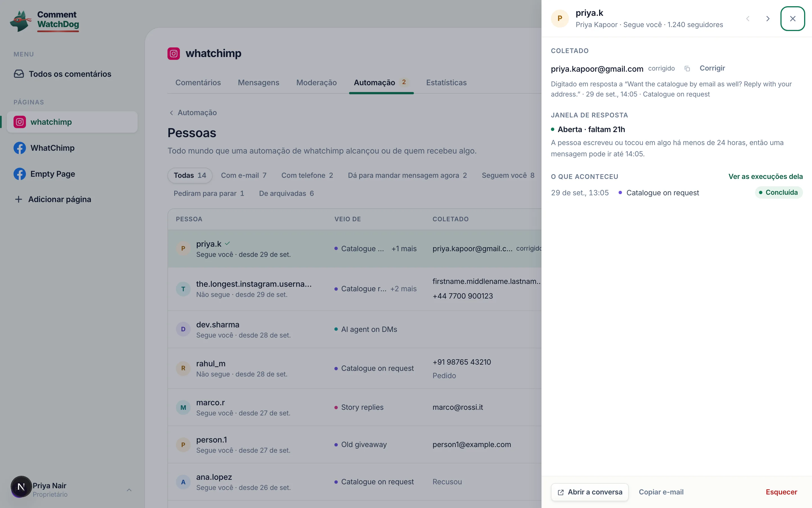Screen dimensions: 812x508
Task: Click the +1 mais tag in priya.k row
Action: [404, 249]
